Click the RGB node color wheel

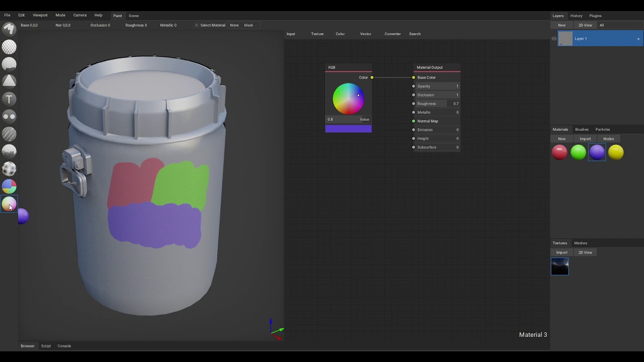348,99
